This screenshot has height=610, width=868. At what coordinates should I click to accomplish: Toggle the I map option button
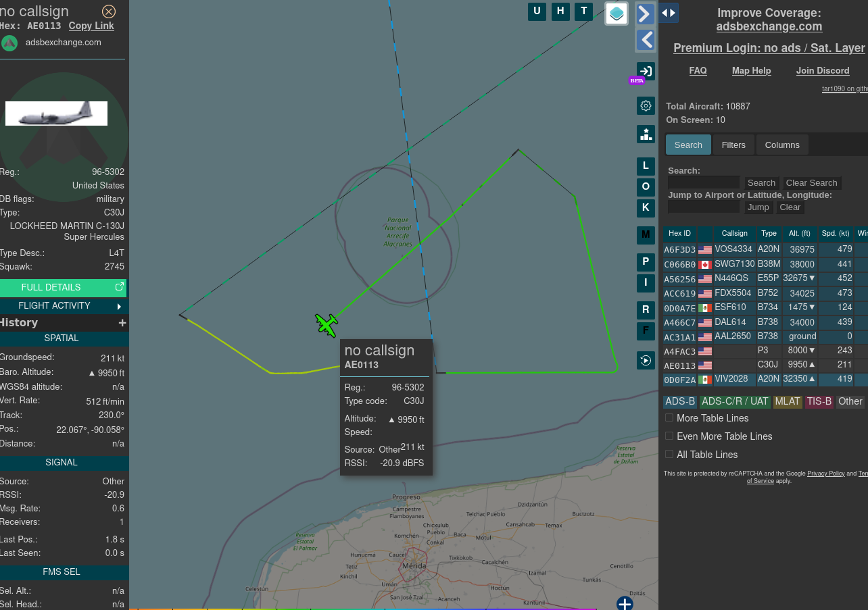pyautogui.click(x=646, y=283)
